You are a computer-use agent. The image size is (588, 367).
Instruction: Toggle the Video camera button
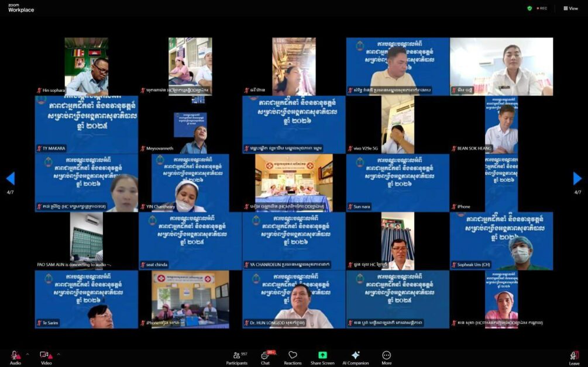(45, 356)
